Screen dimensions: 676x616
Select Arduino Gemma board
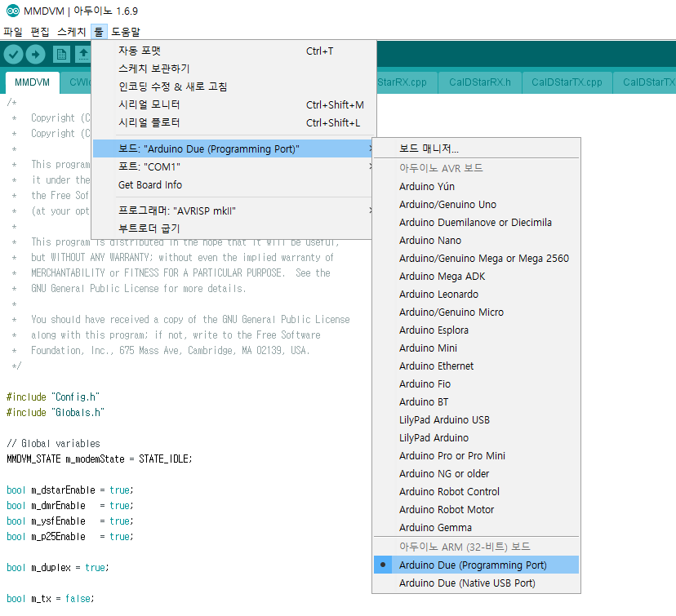476,528
